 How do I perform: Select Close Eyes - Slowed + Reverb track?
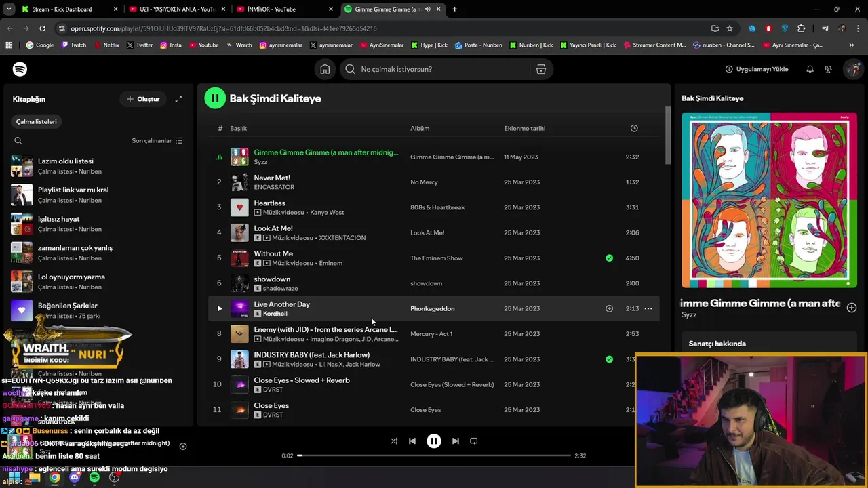pos(302,380)
